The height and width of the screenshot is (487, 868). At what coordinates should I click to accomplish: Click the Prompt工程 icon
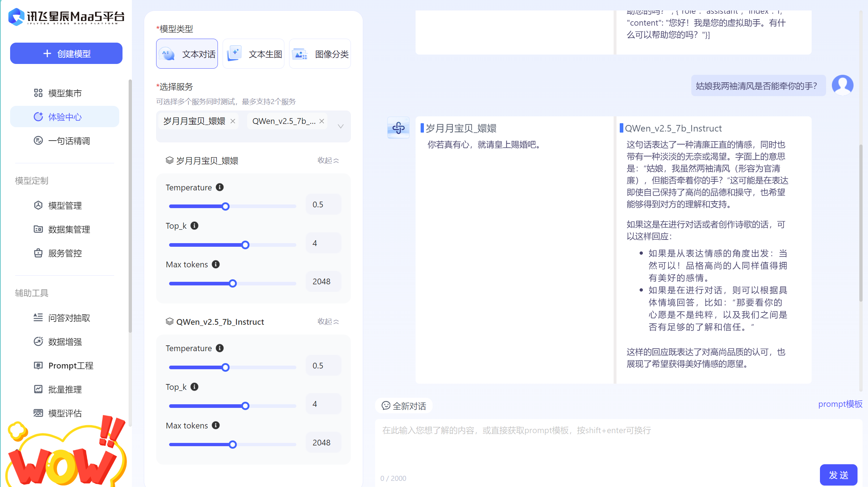pyautogui.click(x=38, y=365)
